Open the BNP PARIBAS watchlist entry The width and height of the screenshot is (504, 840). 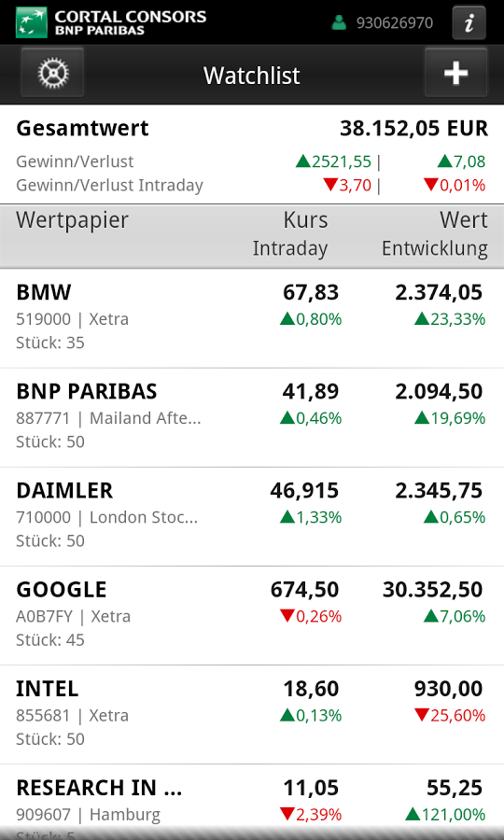252,417
